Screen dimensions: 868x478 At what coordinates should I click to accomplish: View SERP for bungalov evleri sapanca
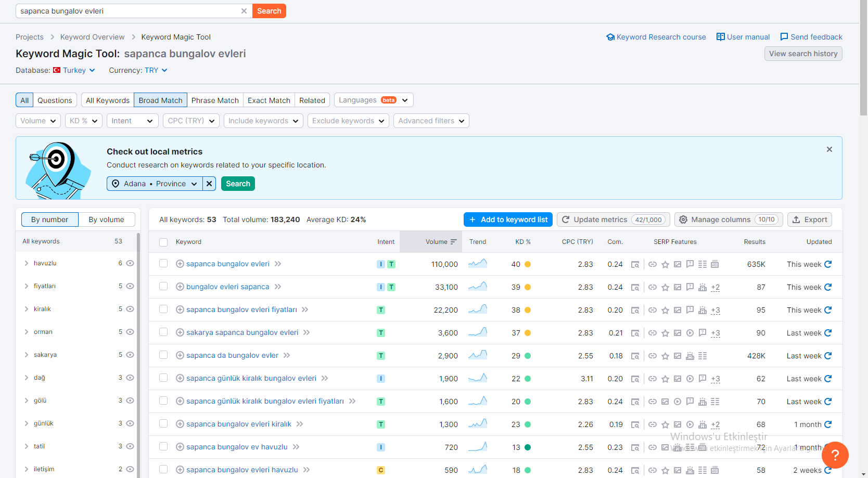[x=635, y=287]
